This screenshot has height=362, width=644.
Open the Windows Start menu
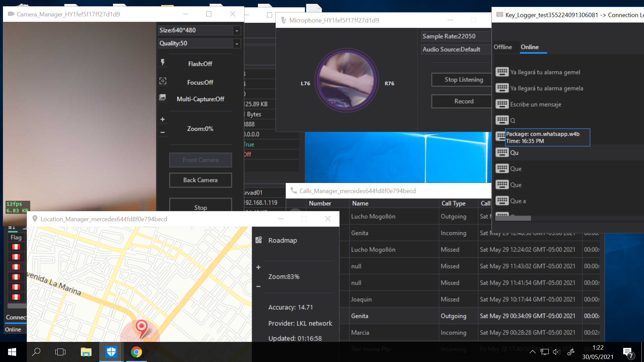pos(12,352)
